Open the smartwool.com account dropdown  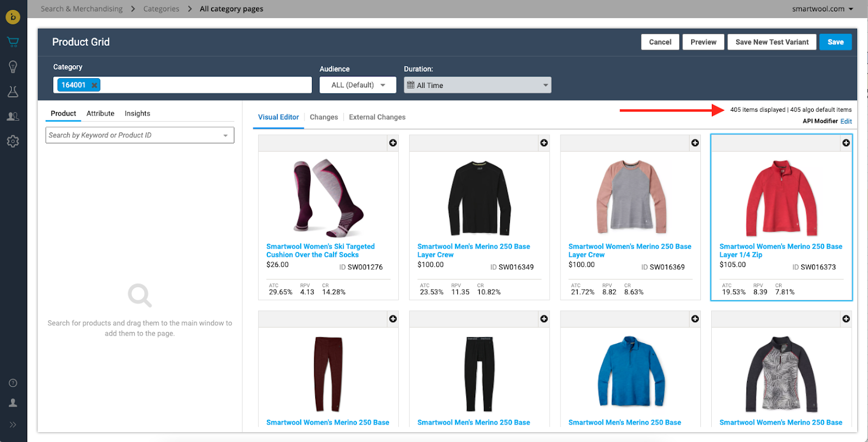tap(822, 9)
